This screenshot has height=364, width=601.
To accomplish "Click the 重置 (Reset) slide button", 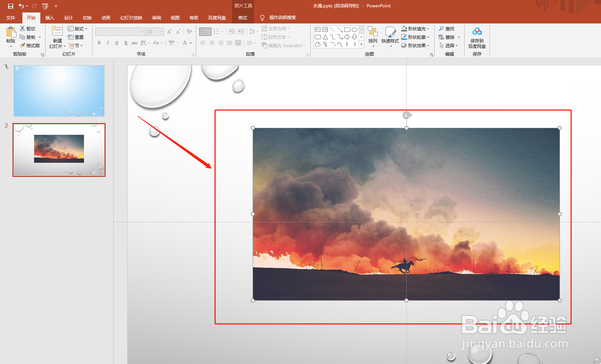I will pyautogui.click(x=76, y=37).
